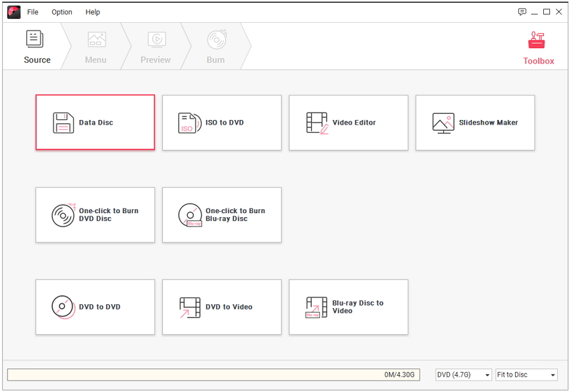
Task: Click Blu-ray Disc to Video icon
Action: click(x=317, y=308)
